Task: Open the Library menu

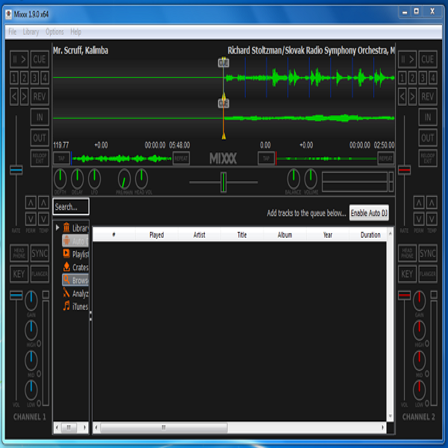Action: [31, 32]
